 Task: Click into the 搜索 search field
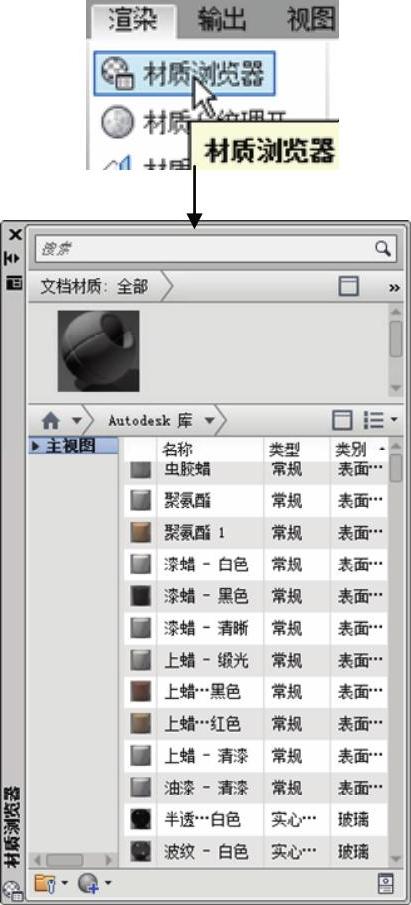click(205, 249)
